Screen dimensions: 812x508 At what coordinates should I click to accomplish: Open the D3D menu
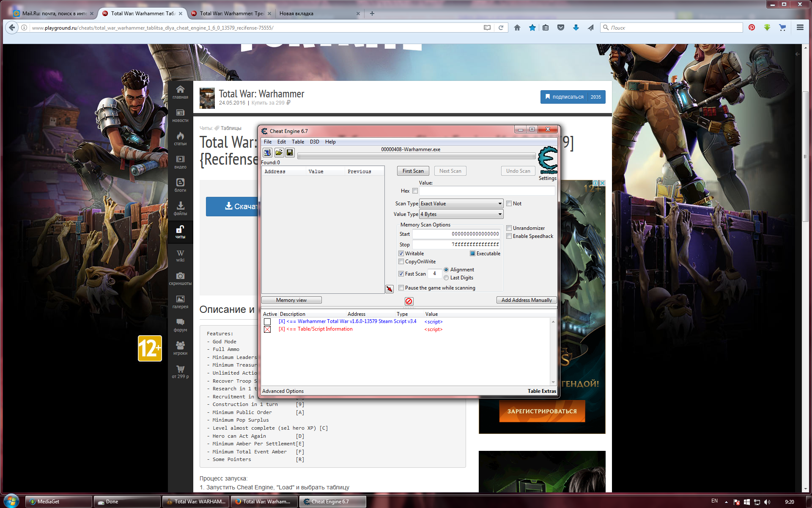click(314, 142)
